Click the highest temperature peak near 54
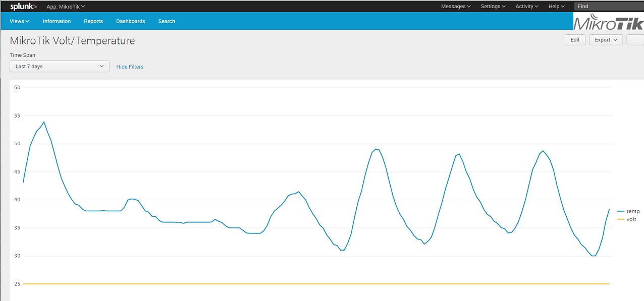 pyautogui.click(x=44, y=122)
